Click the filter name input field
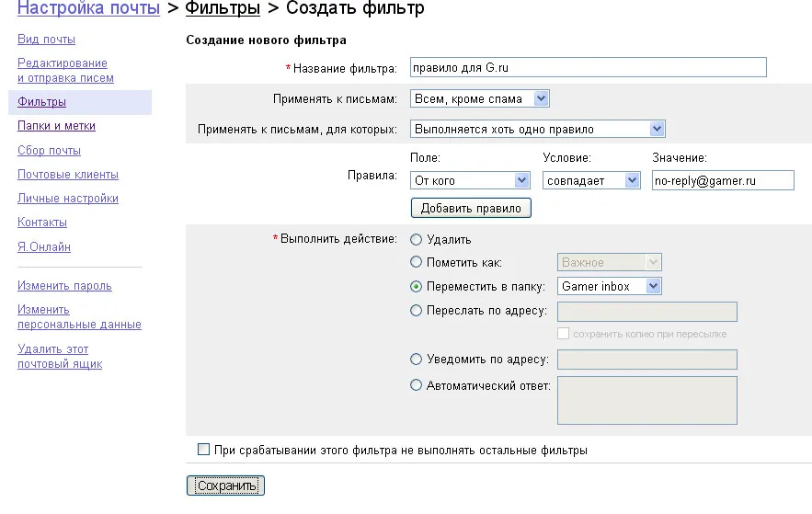This screenshot has width=812, height=514. click(588, 68)
